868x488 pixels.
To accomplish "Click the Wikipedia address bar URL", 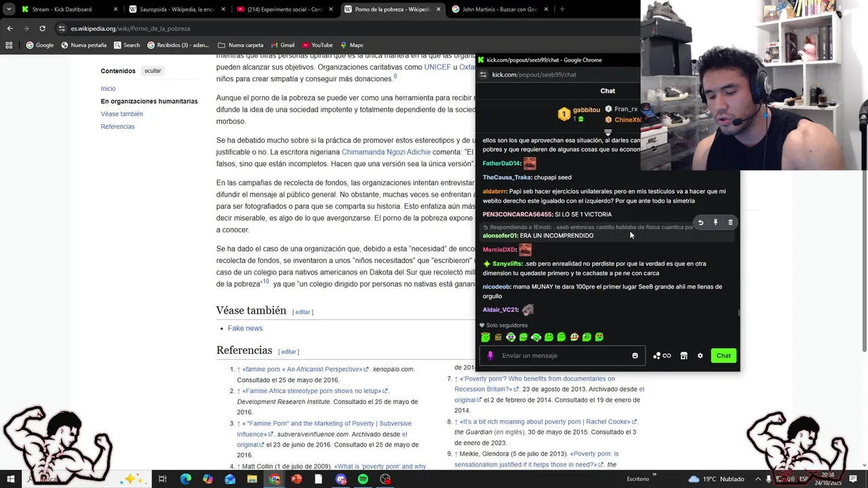I will [130, 28].
